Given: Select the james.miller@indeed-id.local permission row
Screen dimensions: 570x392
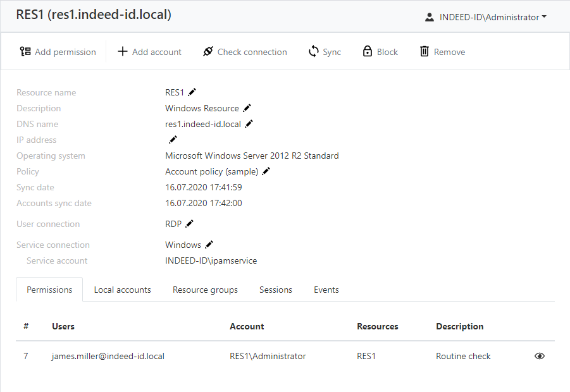Looking at the screenshot, I should 108,356.
